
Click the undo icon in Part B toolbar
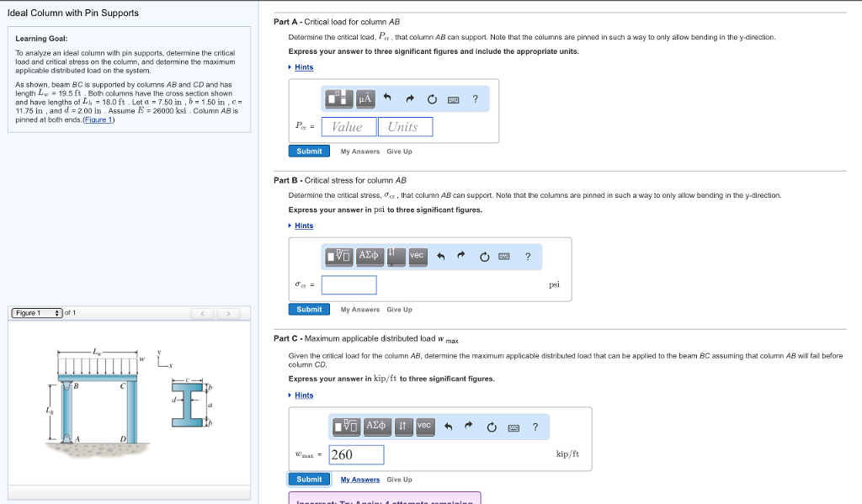(440, 256)
